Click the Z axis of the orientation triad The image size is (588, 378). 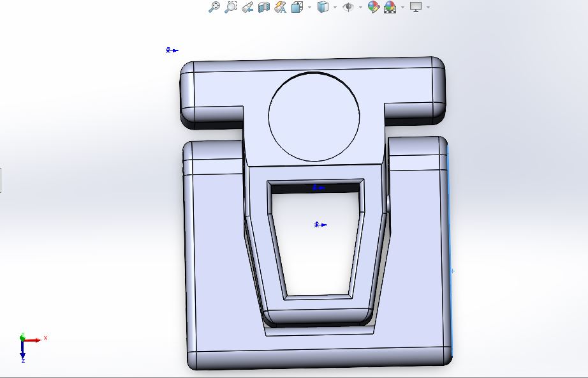pos(22,350)
